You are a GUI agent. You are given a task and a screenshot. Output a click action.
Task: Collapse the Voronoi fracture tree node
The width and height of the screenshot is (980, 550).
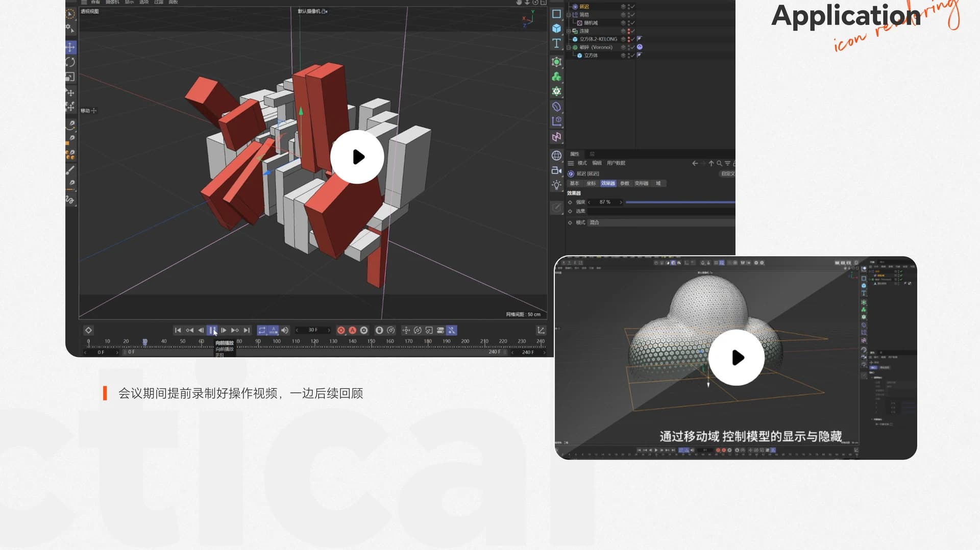569,47
